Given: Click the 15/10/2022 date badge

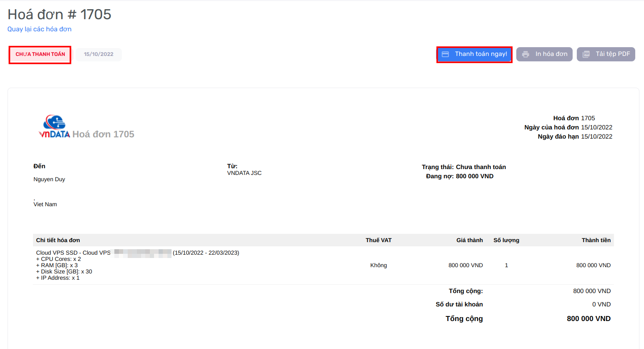Looking at the screenshot, I should coord(98,54).
